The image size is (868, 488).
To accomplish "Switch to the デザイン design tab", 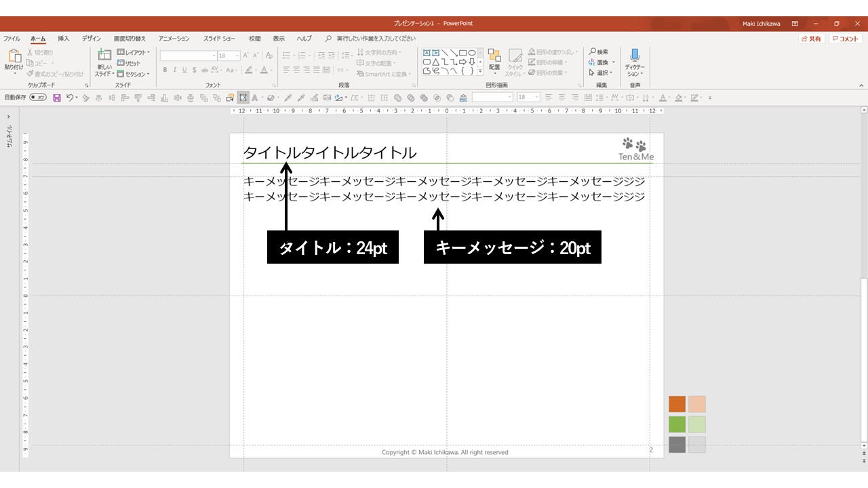I will pos(92,39).
